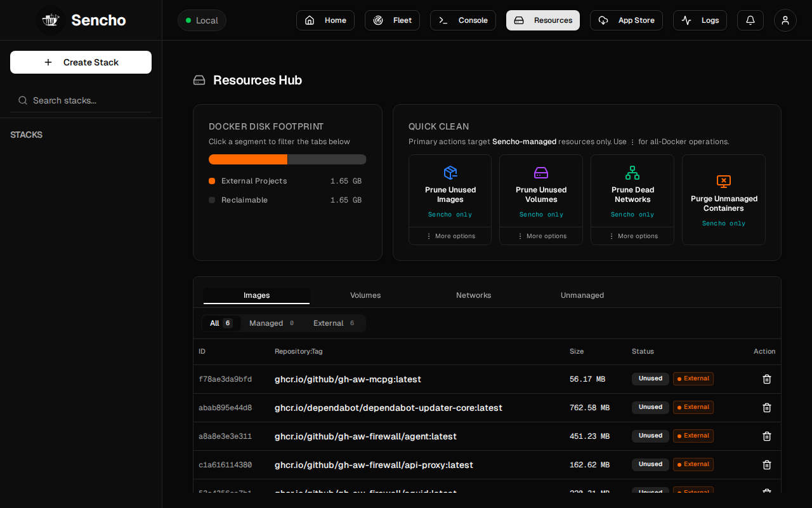Click the STACKS sidebar label
The width and height of the screenshot is (812, 508).
coord(27,135)
